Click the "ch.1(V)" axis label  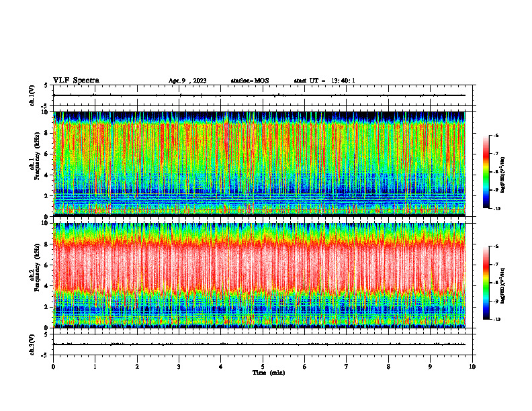(32, 95)
